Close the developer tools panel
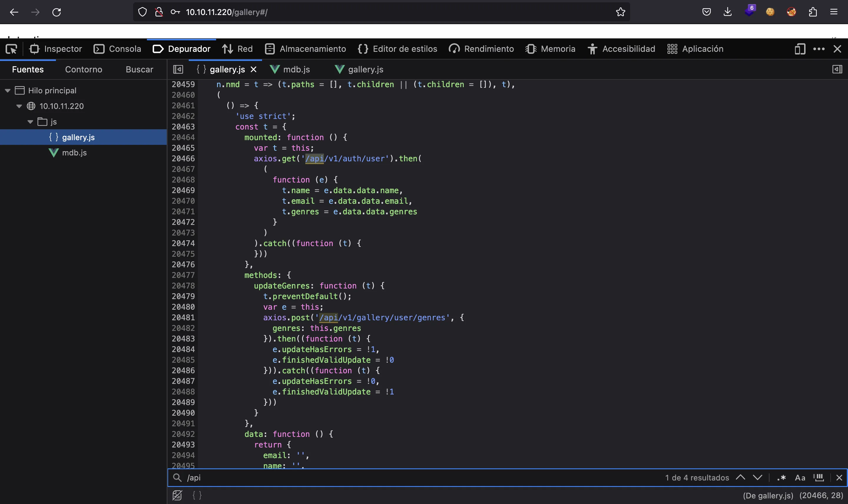 [x=837, y=49]
